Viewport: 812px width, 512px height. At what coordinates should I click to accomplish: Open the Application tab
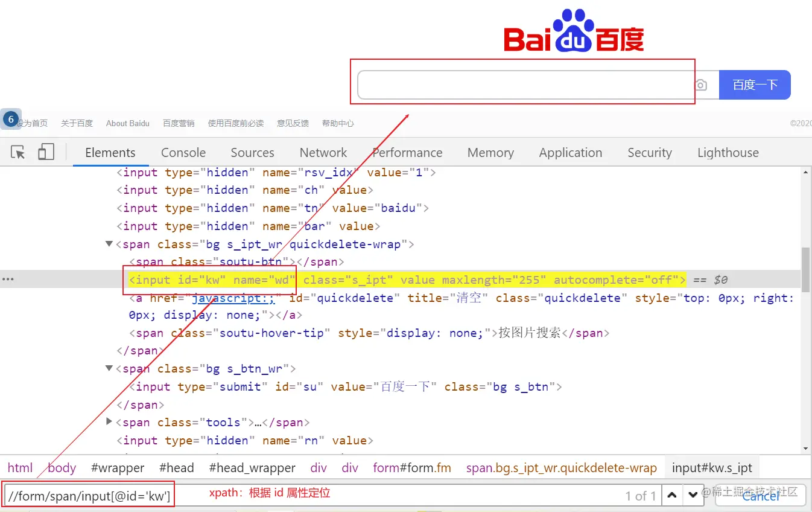click(571, 153)
